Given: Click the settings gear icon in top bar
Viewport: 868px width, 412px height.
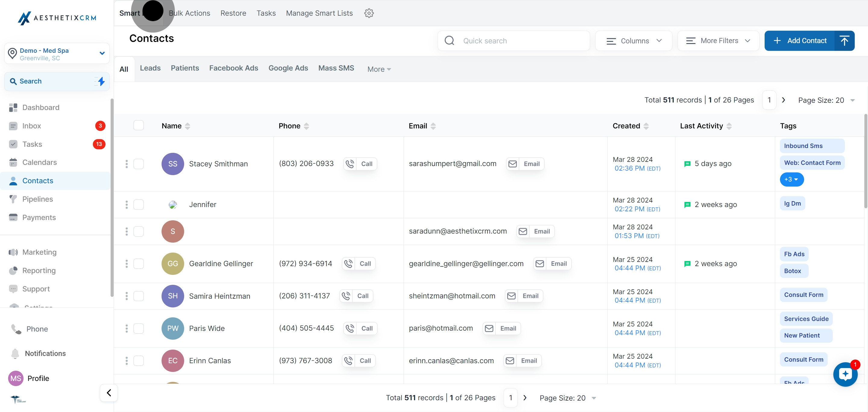Looking at the screenshot, I should pos(369,13).
